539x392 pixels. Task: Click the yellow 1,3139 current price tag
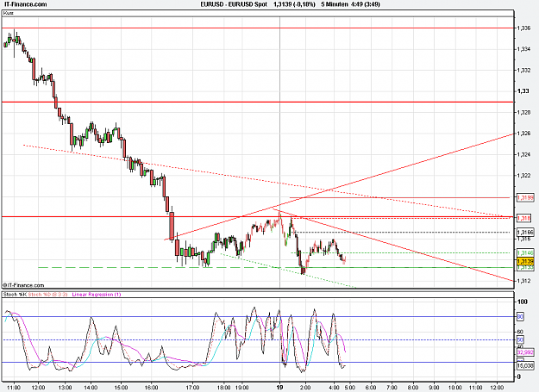point(525,262)
